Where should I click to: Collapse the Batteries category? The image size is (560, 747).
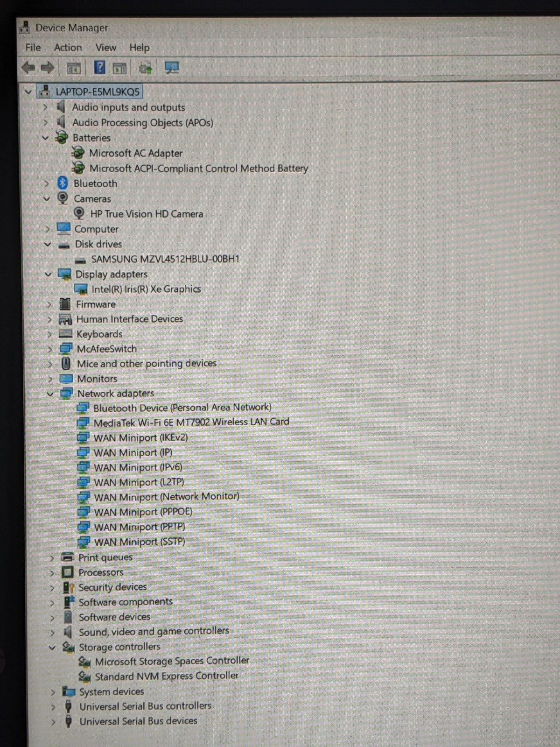[x=46, y=138]
